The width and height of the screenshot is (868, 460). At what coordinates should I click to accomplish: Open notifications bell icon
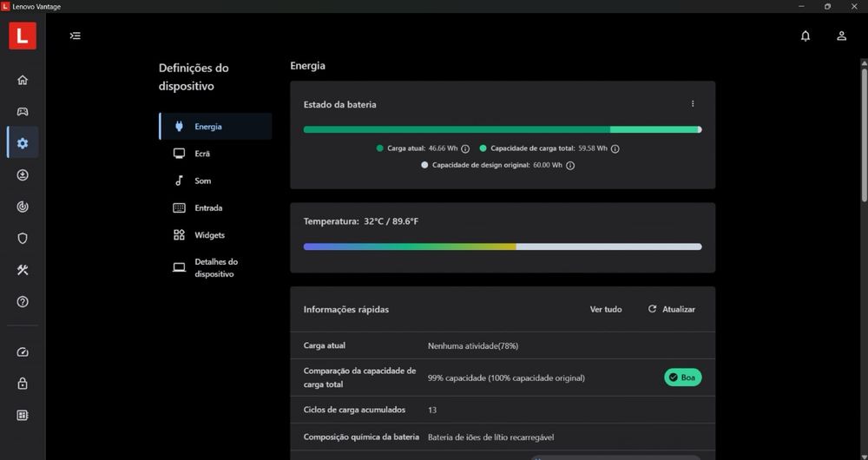coord(806,36)
